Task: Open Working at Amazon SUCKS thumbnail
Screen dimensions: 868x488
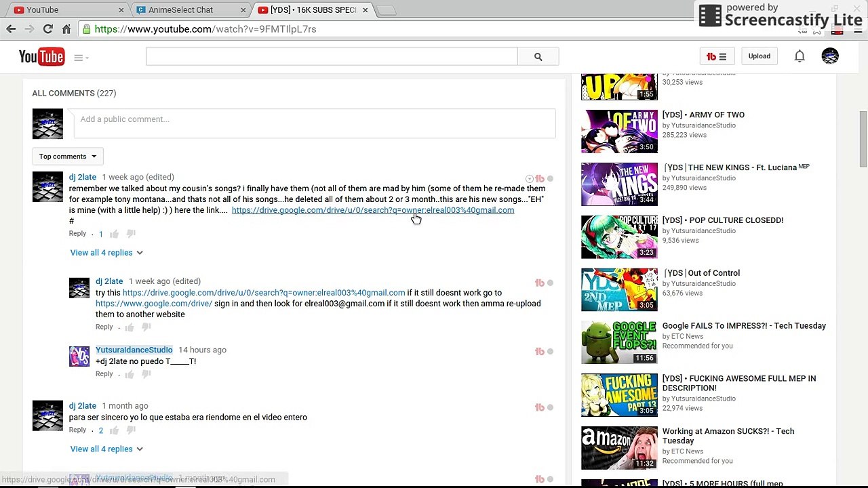Action: 619,448
